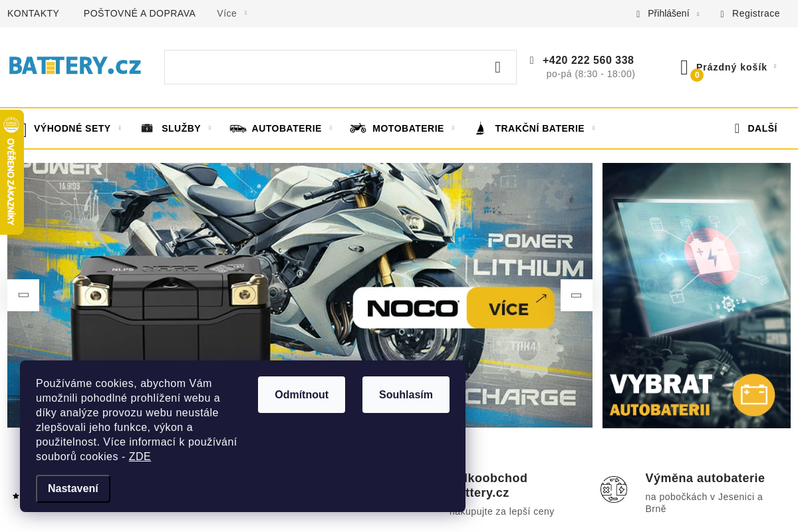
Task: Open the Kontakty page
Action: tap(33, 13)
